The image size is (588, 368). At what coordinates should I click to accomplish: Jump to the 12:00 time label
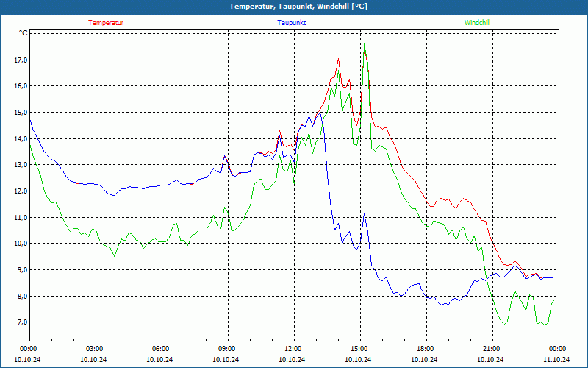pos(293,348)
